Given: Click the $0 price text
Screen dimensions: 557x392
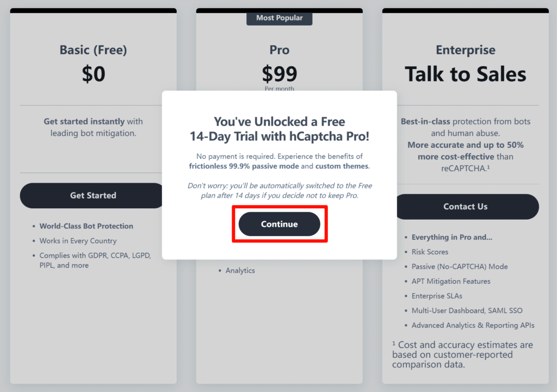Looking at the screenshot, I should tap(93, 74).
